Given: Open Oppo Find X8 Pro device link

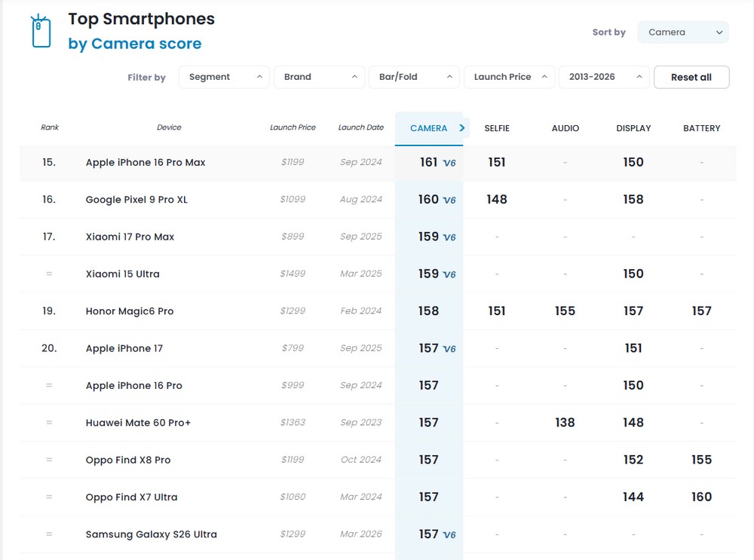Looking at the screenshot, I should point(128,460).
